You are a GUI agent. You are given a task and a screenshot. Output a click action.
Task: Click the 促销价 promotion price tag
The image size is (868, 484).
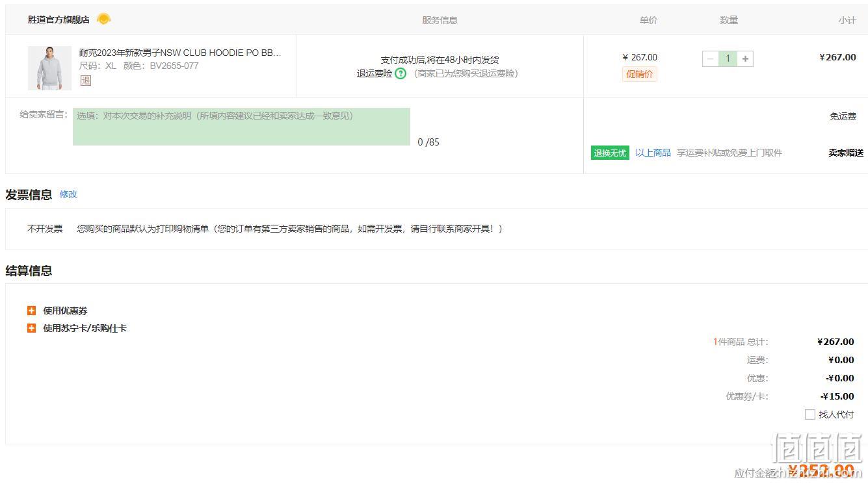click(640, 74)
